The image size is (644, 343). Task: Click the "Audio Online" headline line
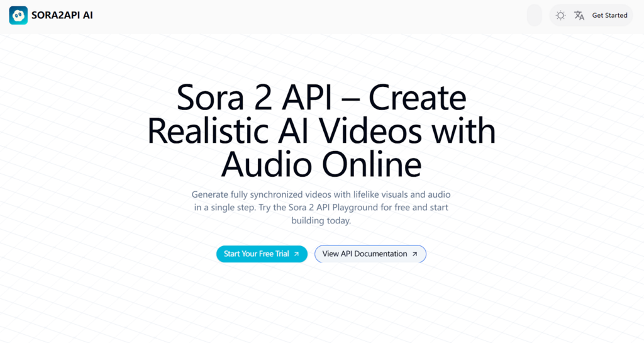coord(321,164)
